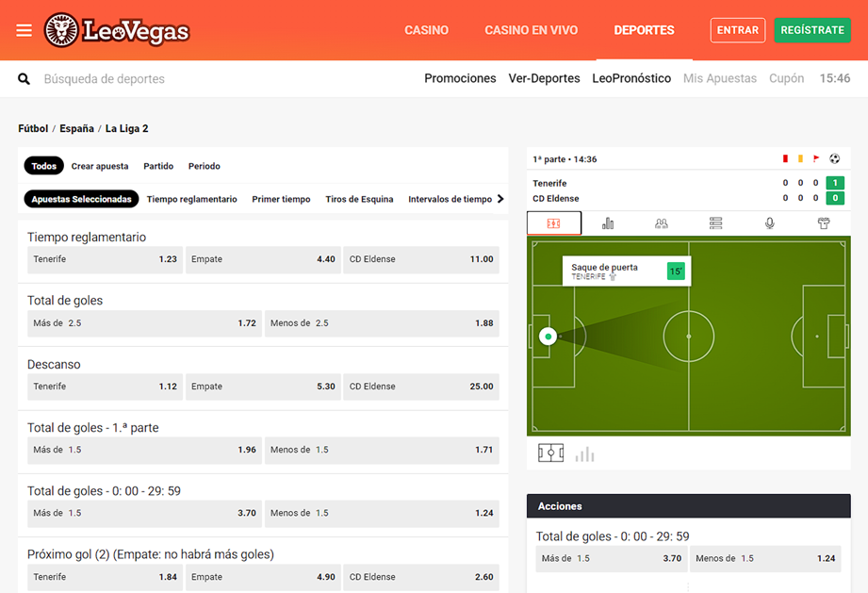The width and height of the screenshot is (868, 593).
Task: Open the league table list tab
Action: point(715,223)
